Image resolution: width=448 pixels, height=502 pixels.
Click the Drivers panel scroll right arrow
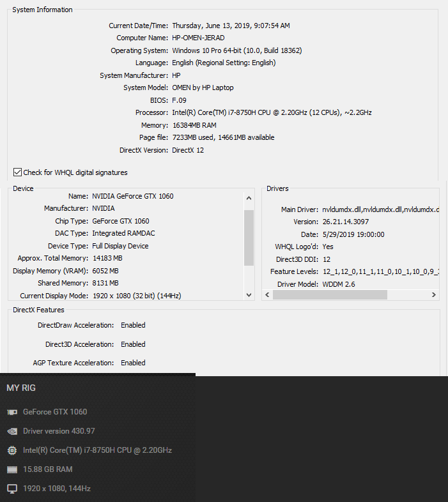[433, 294]
